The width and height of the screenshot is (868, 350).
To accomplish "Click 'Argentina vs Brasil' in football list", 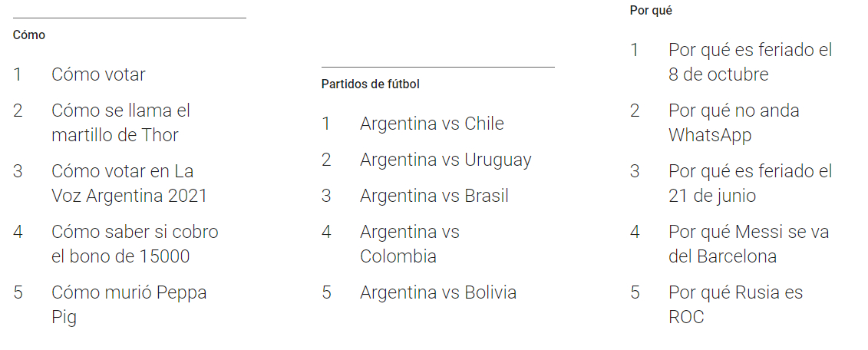I will tap(434, 196).
